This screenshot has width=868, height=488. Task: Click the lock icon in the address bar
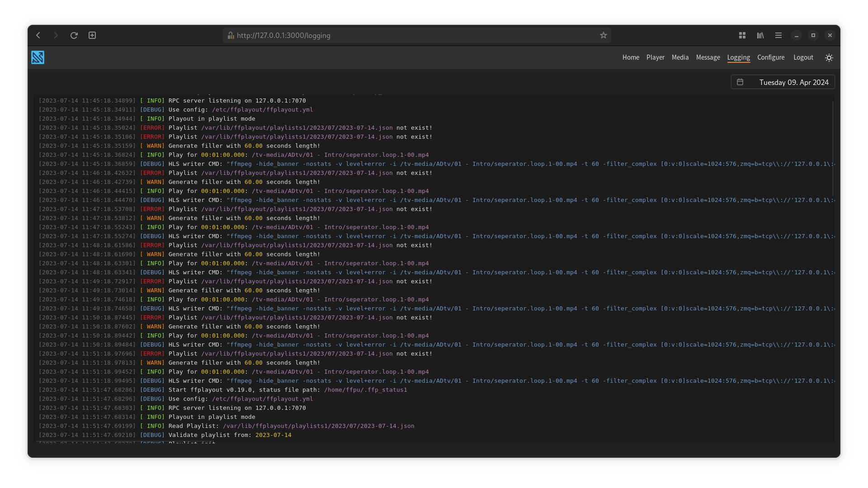(x=231, y=35)
